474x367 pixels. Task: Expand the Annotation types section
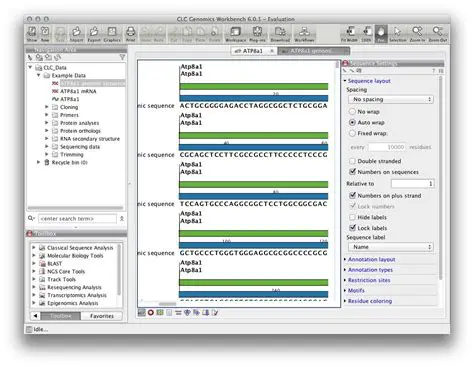pyautogui.click(x=345, y=270)
